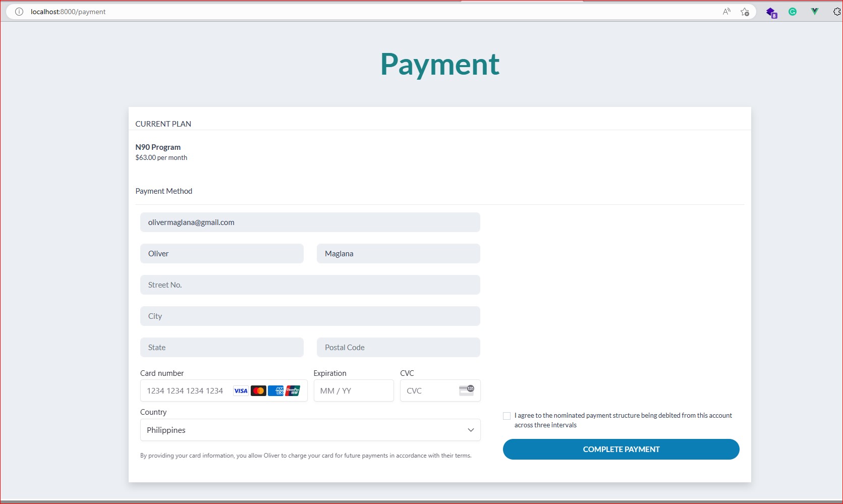Click the Visa card logo
843x504 pixels.
point(241,390)
